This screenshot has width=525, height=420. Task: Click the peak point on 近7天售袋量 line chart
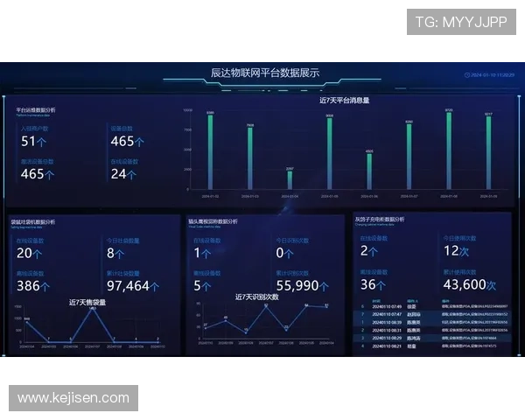[x=93, y=310]
